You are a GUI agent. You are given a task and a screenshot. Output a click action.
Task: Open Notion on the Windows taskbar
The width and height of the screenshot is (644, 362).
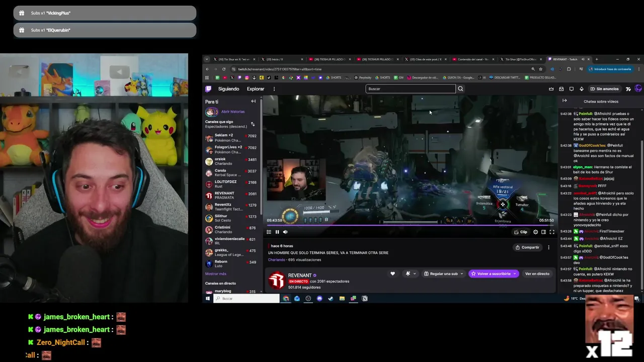pyautogui.click(x=365, y=299)
